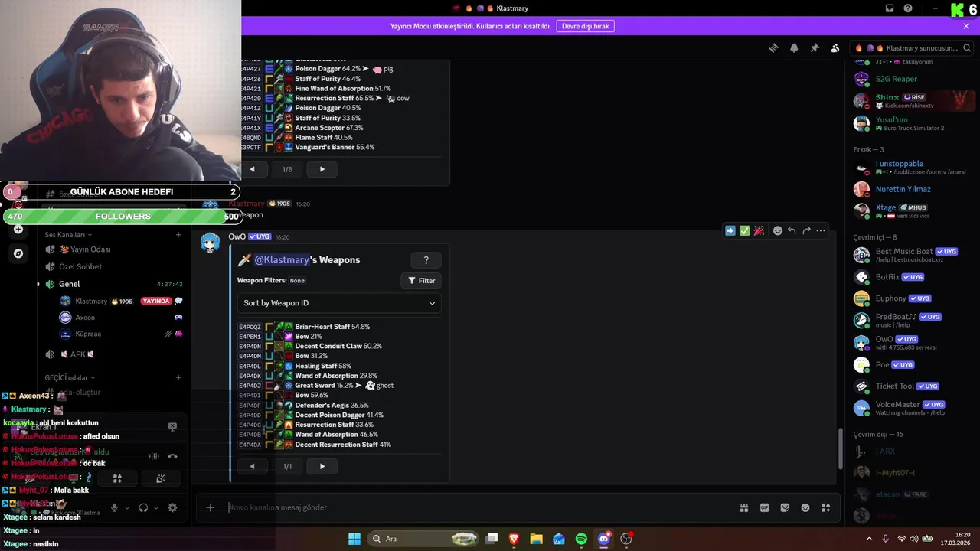980x551 pixels.
Task: Reply to the OwO message
Action: click(x=792, y=230)
